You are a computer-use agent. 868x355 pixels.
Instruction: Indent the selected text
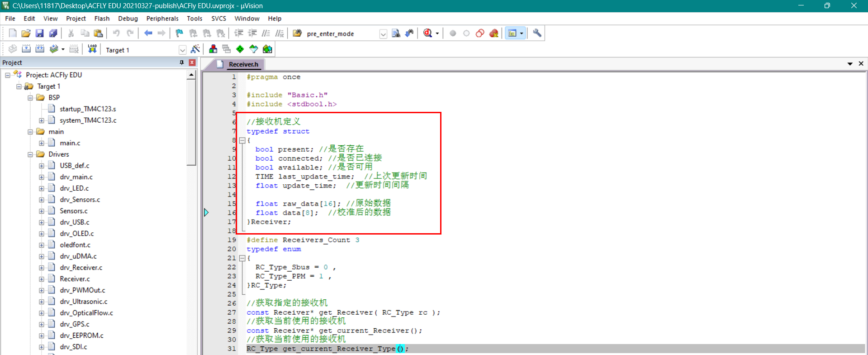point(239,33)
